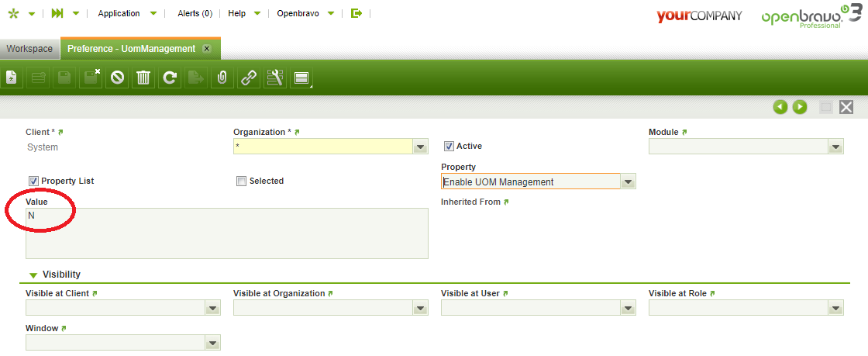
Task: Click the Alerts (0) link
Action: click(x=195, y=13)
